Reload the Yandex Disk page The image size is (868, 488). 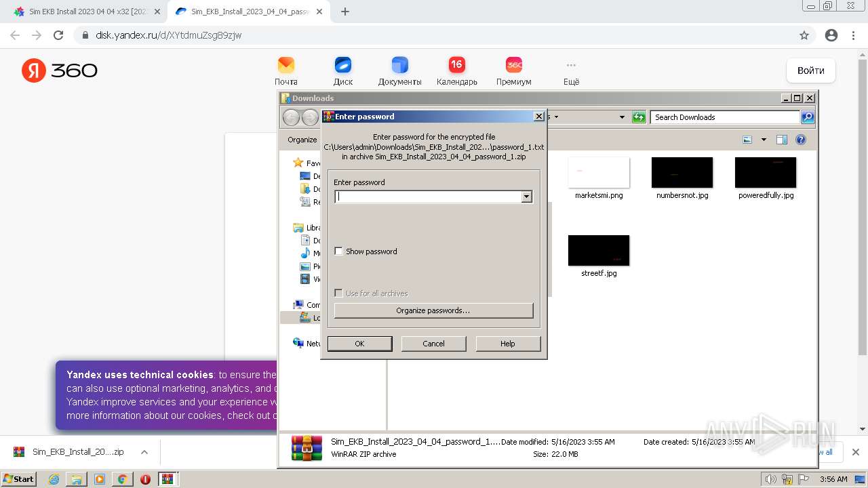(58, 35)
